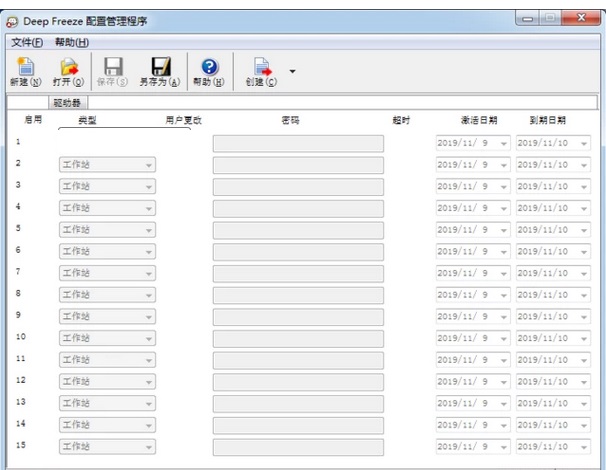The image size is (606, 470).
Task: Expand the arrow next to Create (创建)
Action: tap(292, 71)
